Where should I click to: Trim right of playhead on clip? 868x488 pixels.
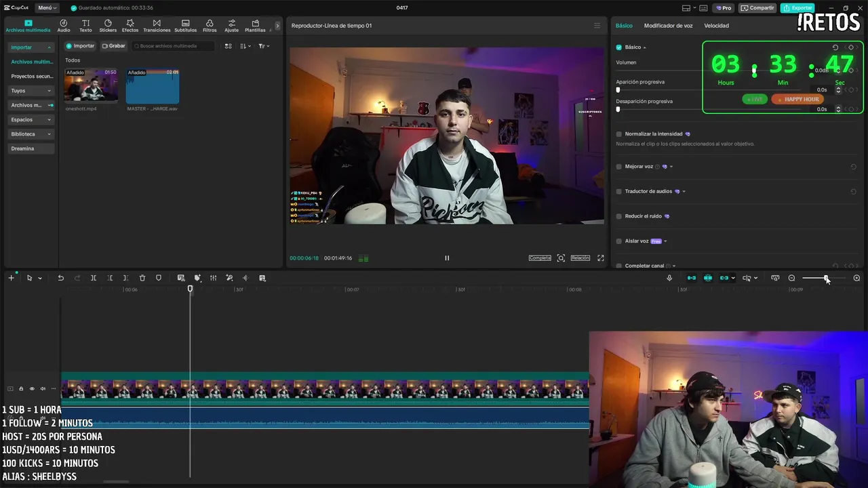tap(126, 278)
